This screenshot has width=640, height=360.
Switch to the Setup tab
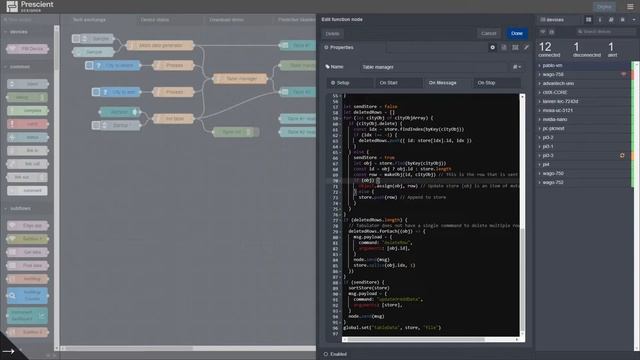[350, 83]
